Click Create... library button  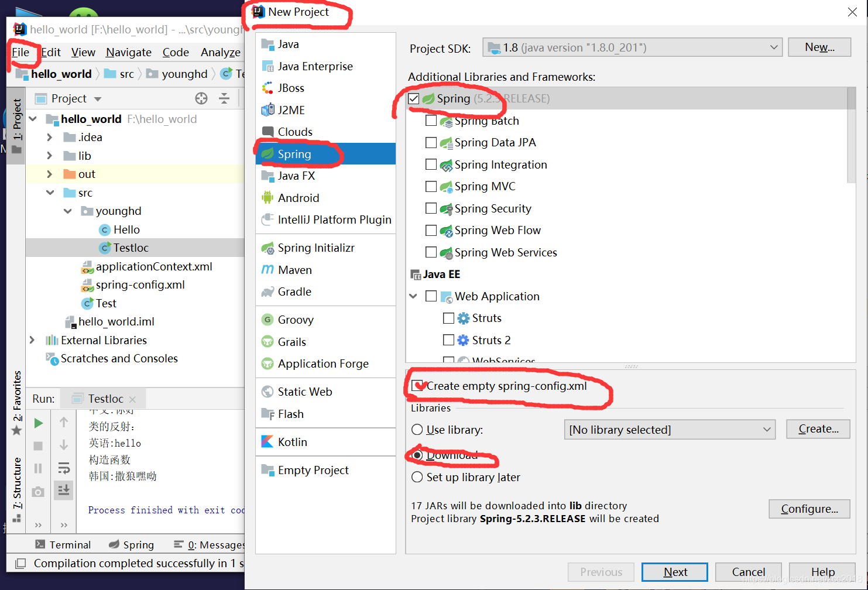[x=818, y=429]
